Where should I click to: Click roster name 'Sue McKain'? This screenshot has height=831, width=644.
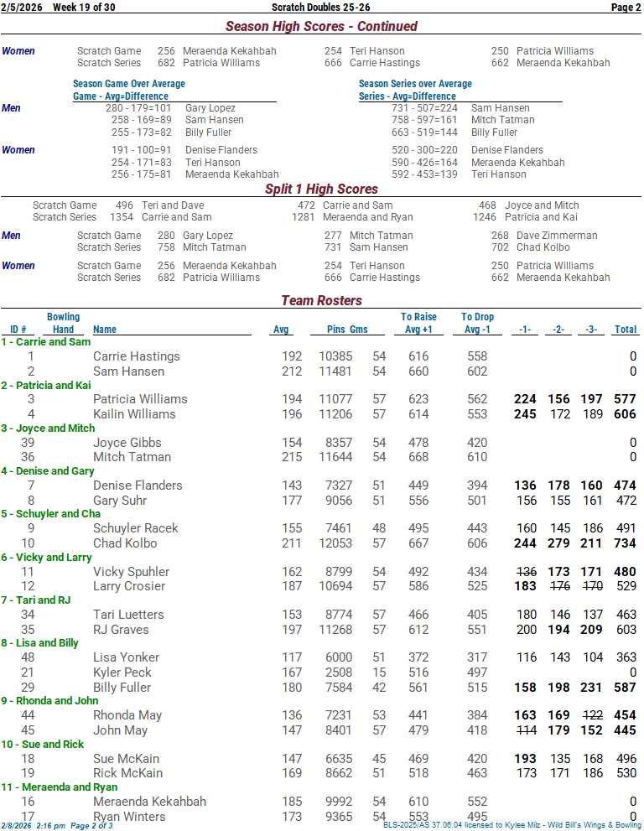(126, 759)
